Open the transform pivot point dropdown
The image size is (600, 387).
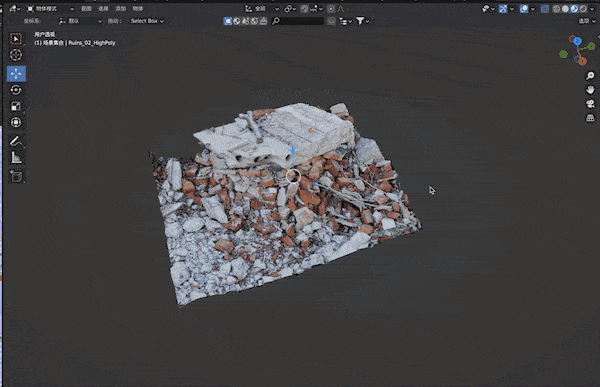pos(290,8)
